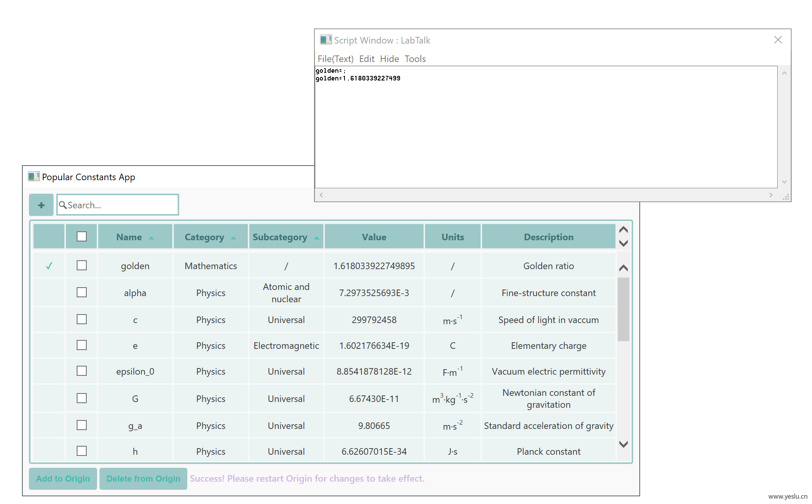Tick the select-all checkbox in the table header
This screenshot has width=812, height=504.
pyautogui.click(x=82, y=236)
